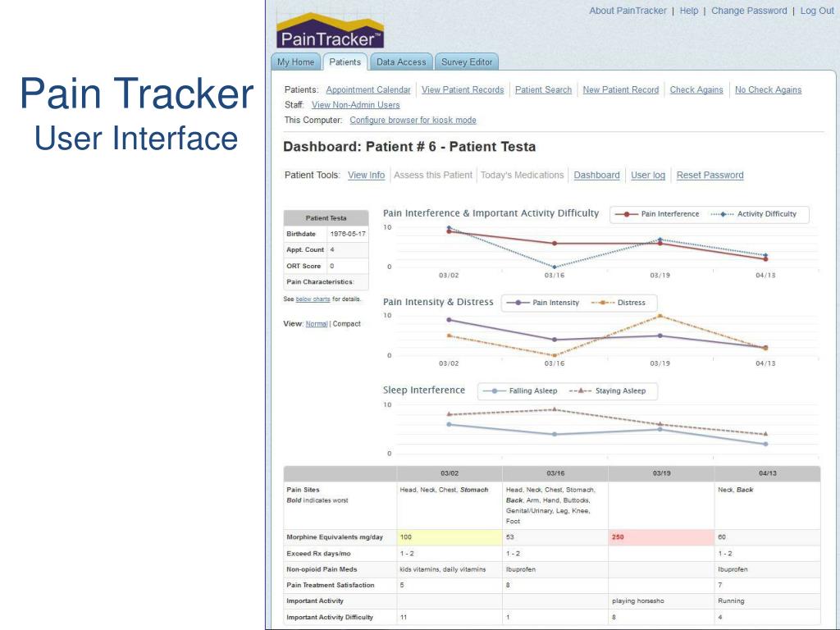Click 'kids vitamins, daily vitamins' cell
Screen dimensions: 840x630
click(450, 569)
